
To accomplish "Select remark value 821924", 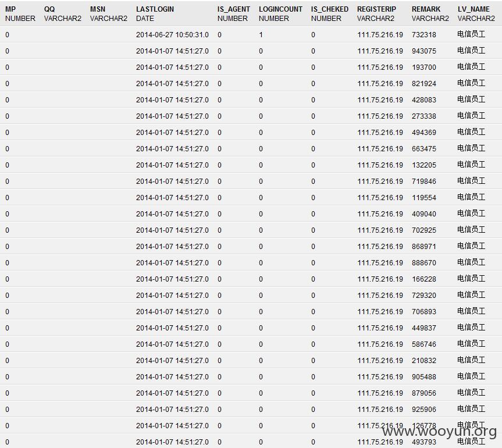I will tap(424, 84).
